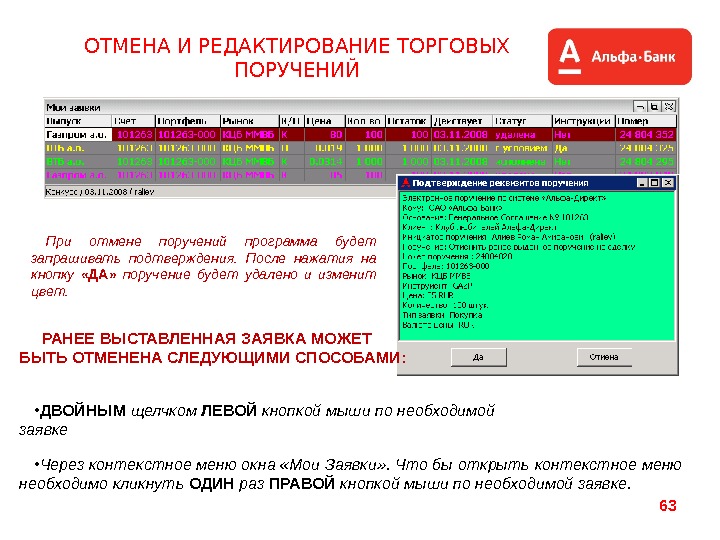Click dialog line 'Тип заявки: Покупка'
Screen dimensions: 720x540
pyautogui.click(x=442, y=315)
